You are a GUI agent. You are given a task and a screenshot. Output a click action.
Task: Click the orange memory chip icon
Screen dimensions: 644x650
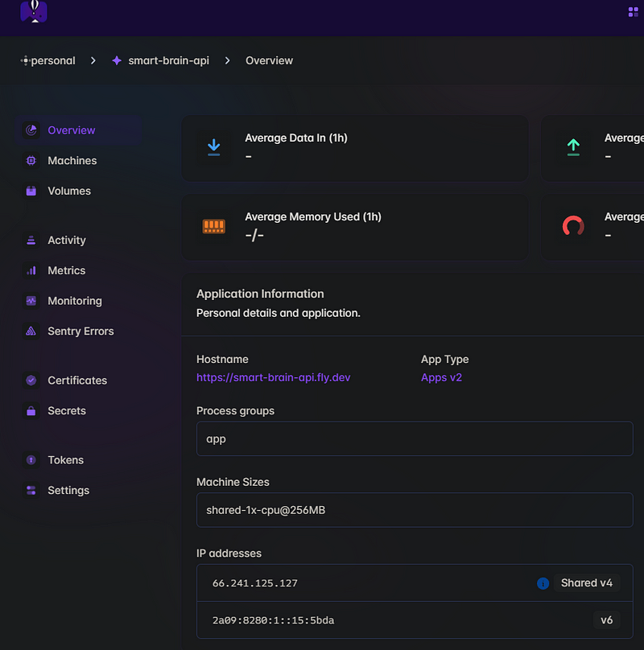(213, 226)
